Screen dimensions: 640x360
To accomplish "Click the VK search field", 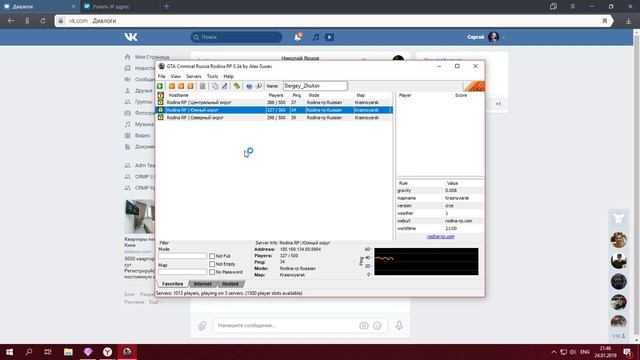I will [236, 37].
